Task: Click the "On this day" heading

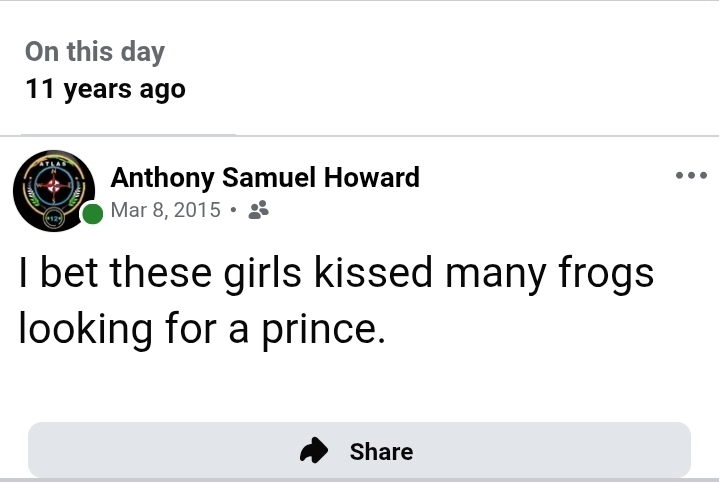Action: [x=94, y=52]
